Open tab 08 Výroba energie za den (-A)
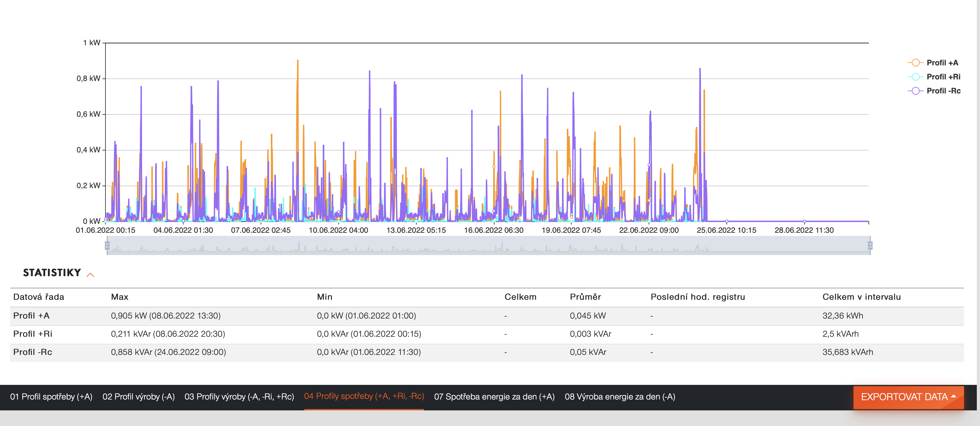This screenshot has height=426, width=980. click(x=620, y=397)
